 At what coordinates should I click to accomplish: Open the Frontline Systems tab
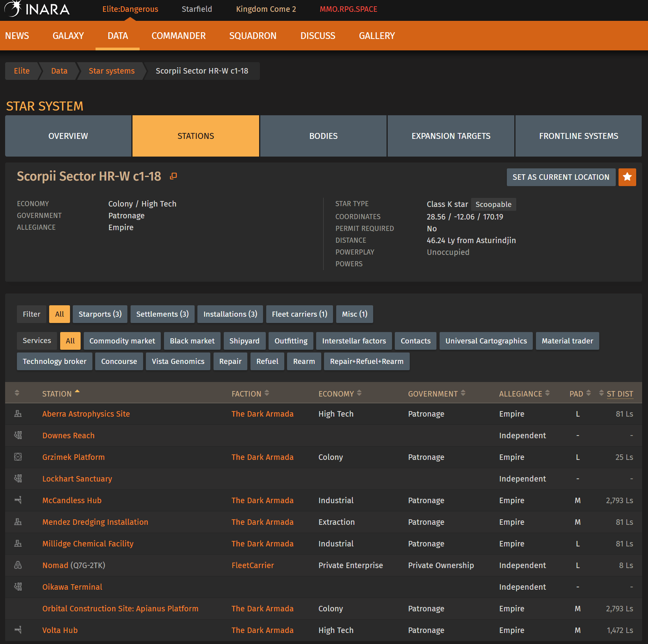click(x=578, y=136)
